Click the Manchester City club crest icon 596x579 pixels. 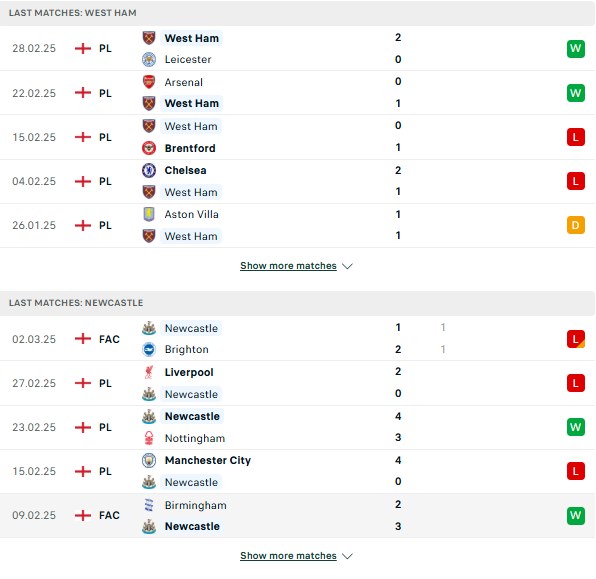[149, 460]
